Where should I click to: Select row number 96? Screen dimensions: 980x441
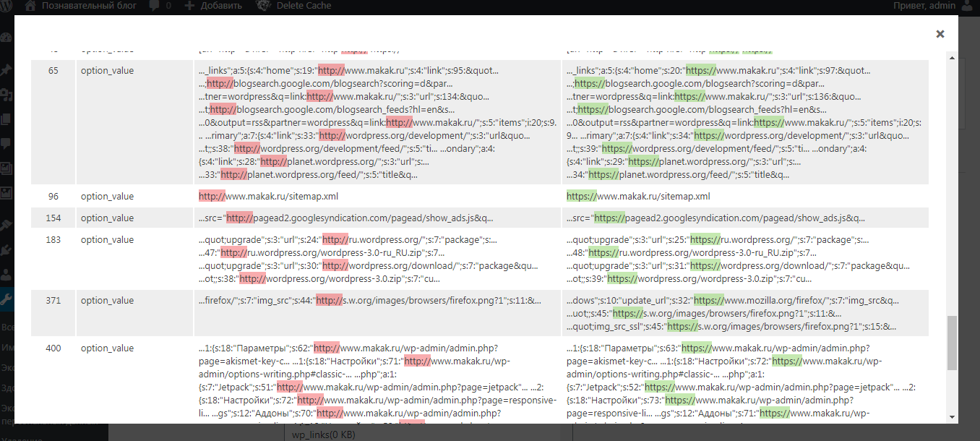(x=53, y=196)
